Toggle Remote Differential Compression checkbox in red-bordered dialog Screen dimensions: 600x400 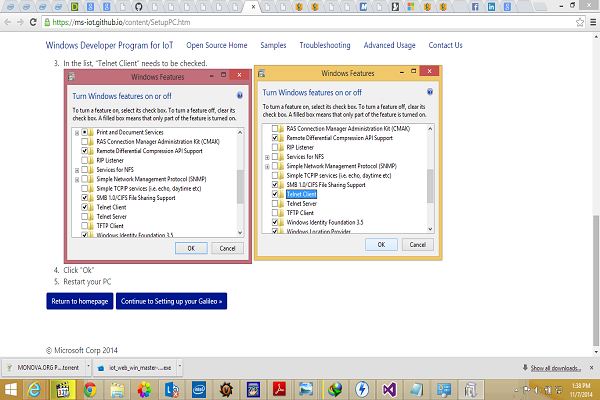click(85, 151)
